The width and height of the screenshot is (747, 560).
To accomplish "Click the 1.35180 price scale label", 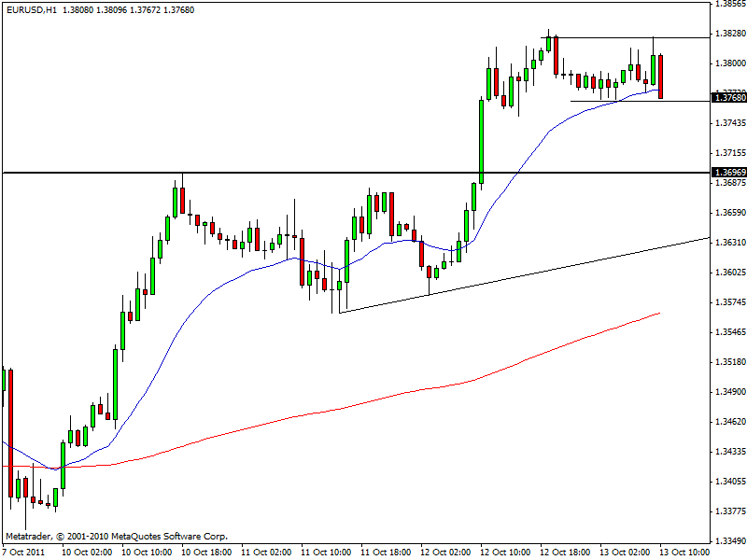I will pyautogui.click(x=728, y=362).
